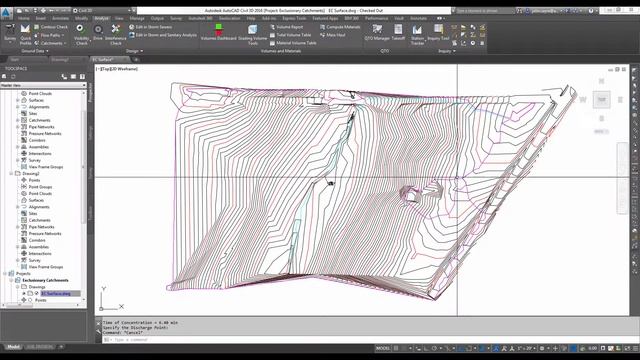Switch to the Insert ribbon tab
Viewport: 640px width, 360px height.
click(x=41, y=18)
